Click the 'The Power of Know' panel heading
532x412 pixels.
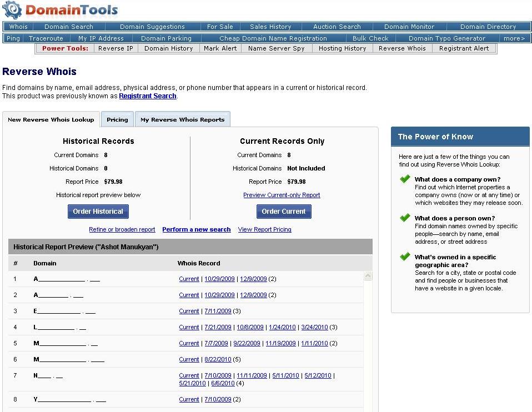click(435, 137)
